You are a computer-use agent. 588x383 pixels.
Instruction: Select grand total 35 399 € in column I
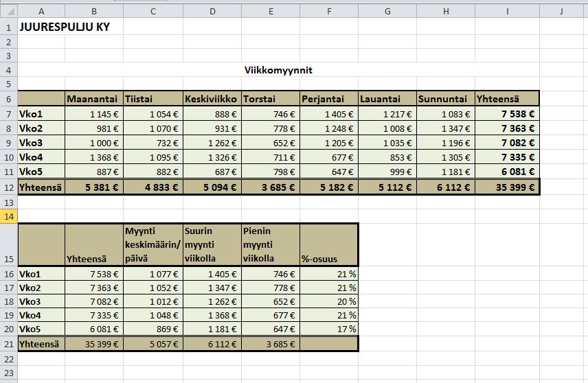[507, 187]
